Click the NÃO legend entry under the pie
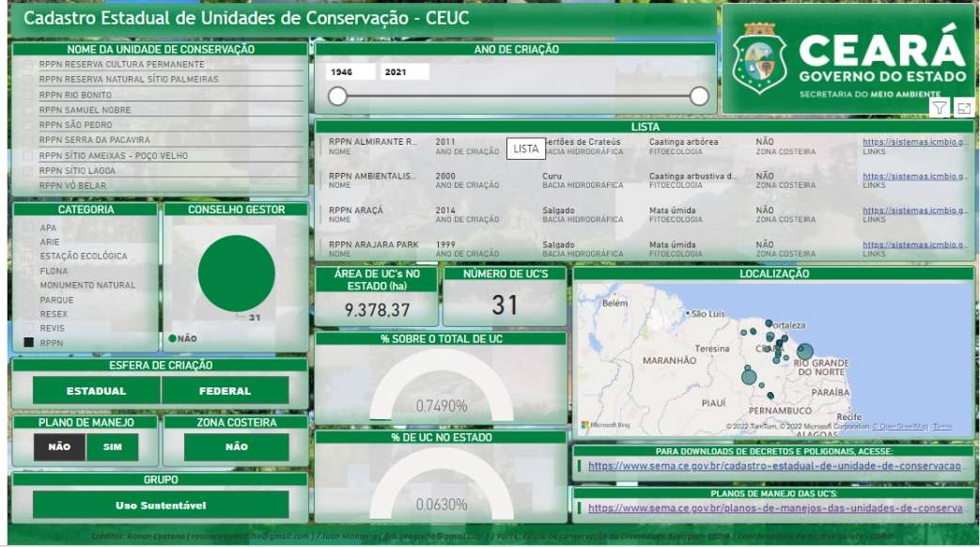The height and width of the screenshot is (547, 980). click(x=182, y=338)
